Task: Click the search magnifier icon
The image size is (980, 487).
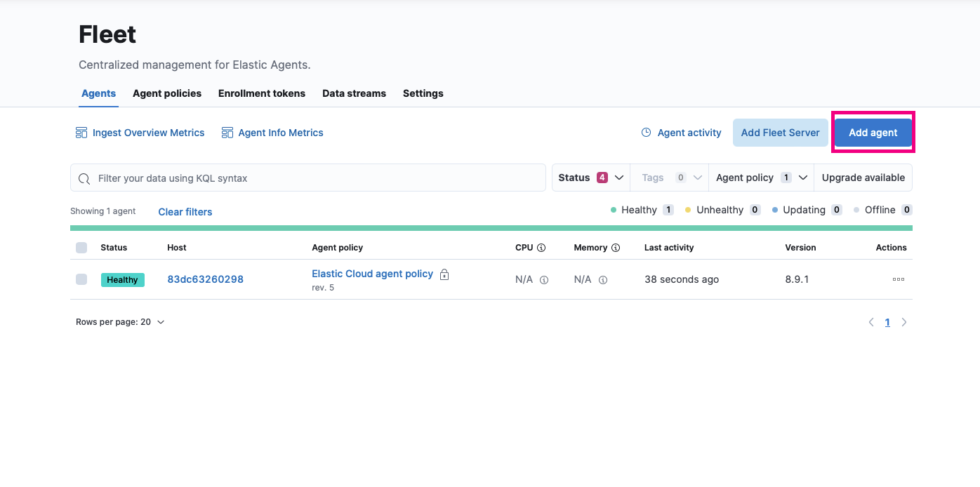Action: coord(84,178)
